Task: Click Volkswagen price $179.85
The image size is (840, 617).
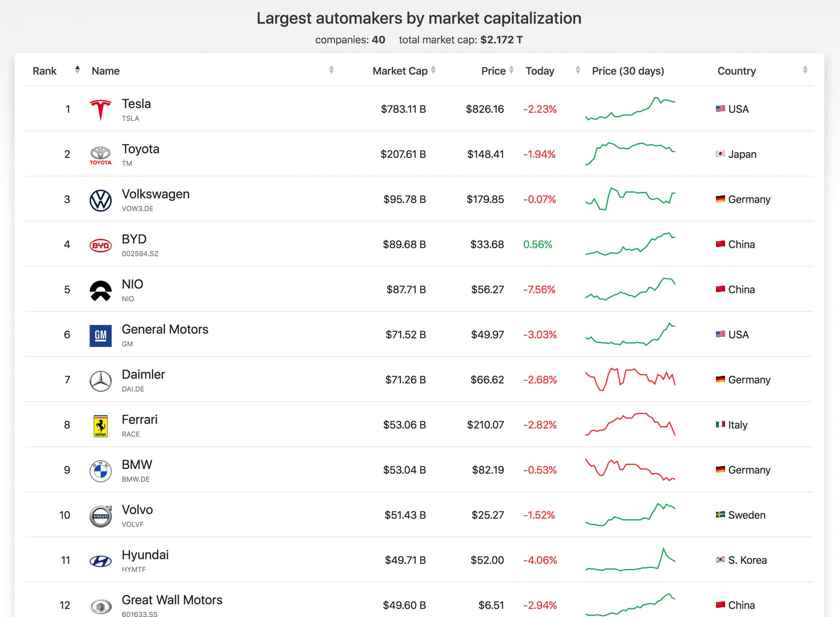Action: click(485, 199)
